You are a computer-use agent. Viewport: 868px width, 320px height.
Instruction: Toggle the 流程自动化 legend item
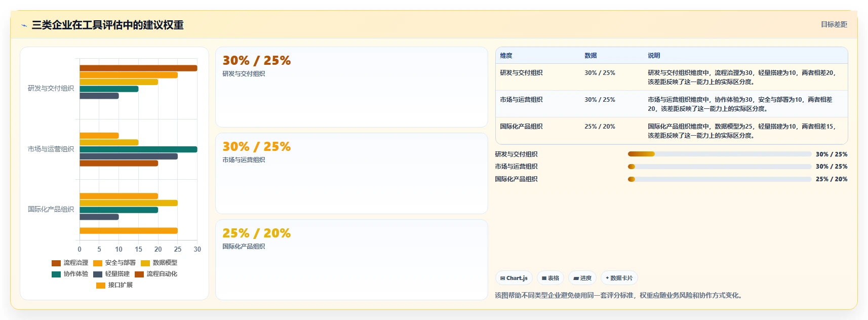click(x=156, y=274)
